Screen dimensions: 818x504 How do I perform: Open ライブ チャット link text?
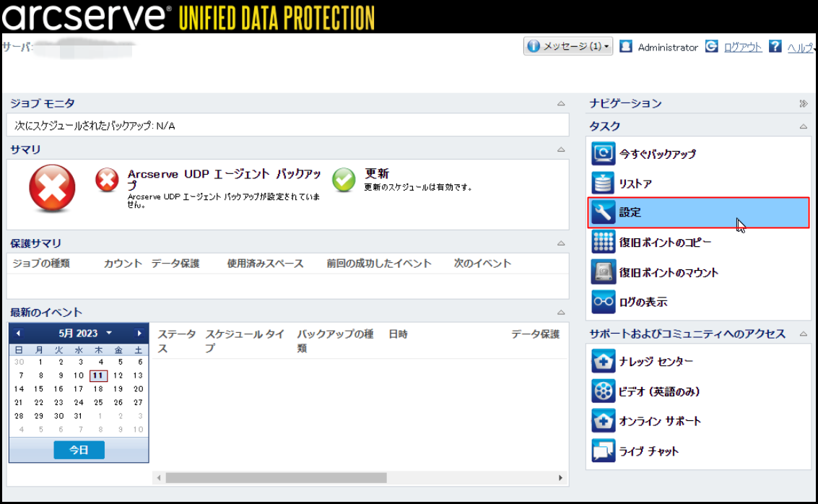point(648,451)
